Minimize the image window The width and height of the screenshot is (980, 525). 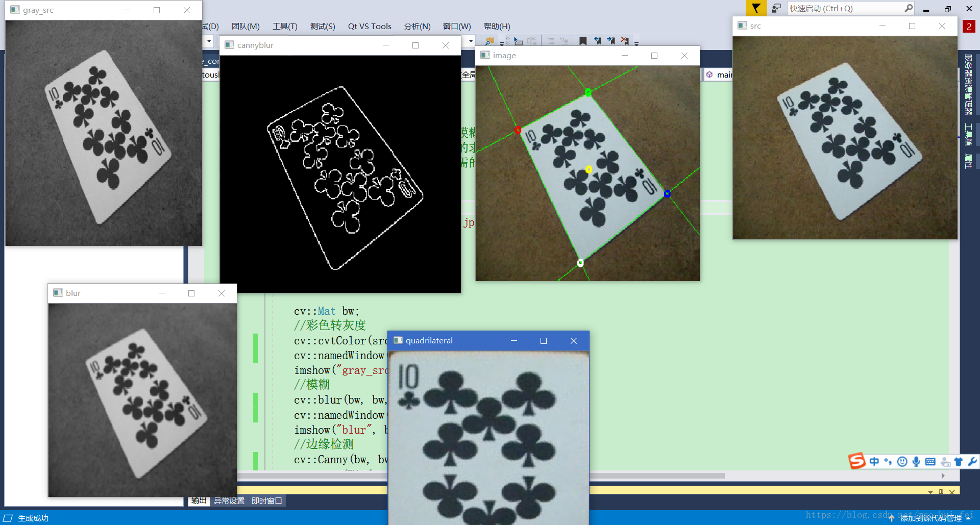[x=624, y=56]
